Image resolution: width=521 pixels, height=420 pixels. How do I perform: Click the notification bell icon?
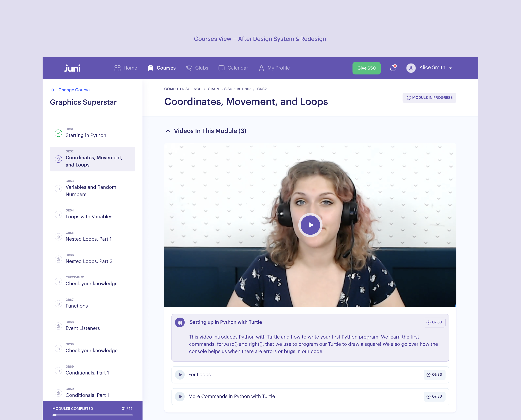(393, 68)
